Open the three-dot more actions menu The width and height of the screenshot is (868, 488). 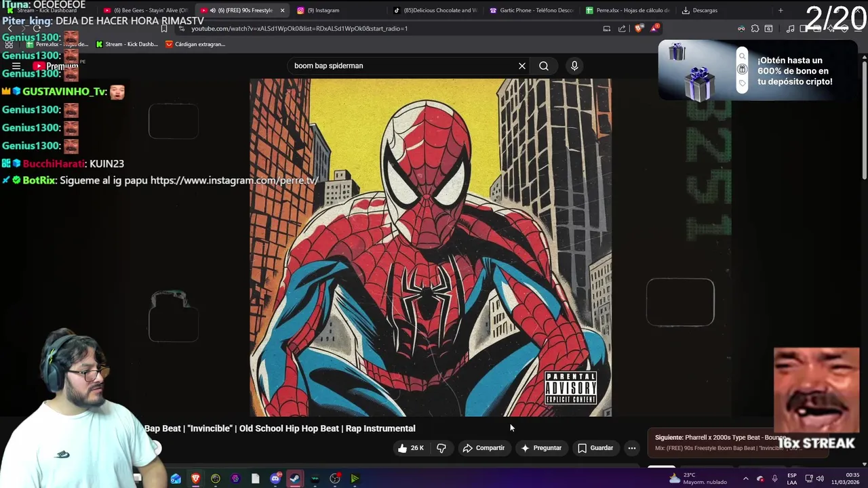pyautogui.click(x=632, y=448)
